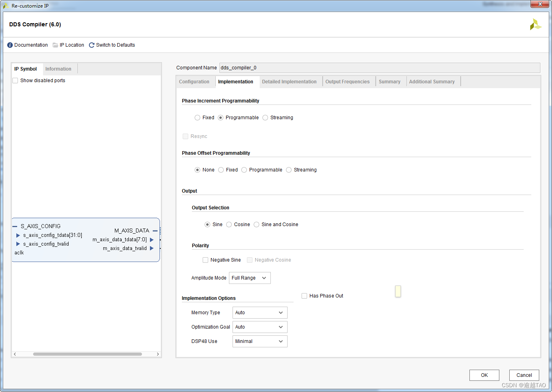Click the Vivado icon in title bar
This screenshot has height=392, width=552.
click(x=6, y=6)
